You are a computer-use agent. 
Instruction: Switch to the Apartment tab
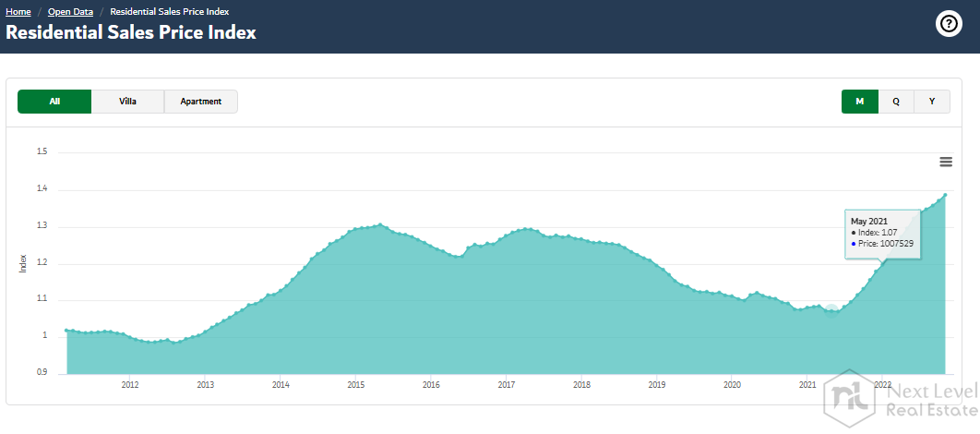[x=201, y=102]
